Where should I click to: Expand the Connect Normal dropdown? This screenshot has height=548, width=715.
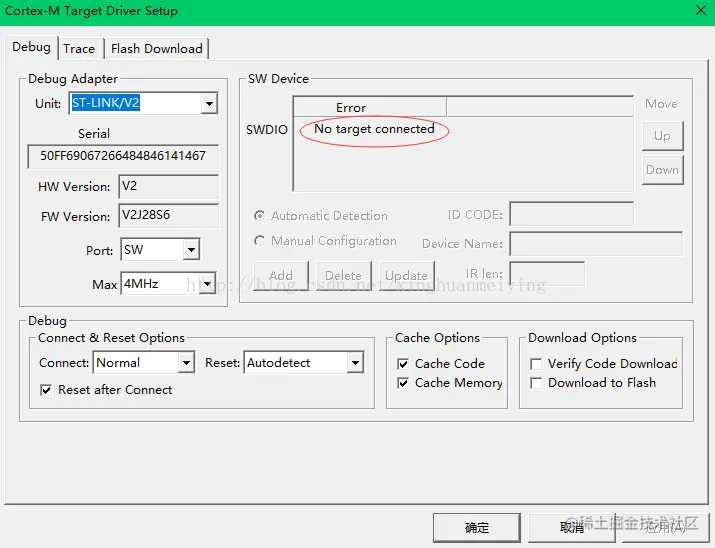tap(186, 363)
